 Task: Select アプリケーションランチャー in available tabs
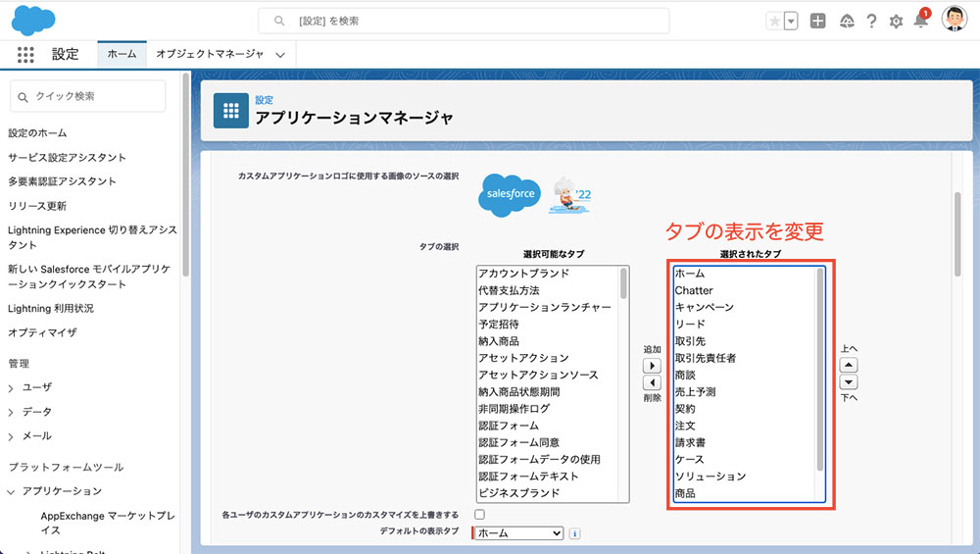(544, 307)
